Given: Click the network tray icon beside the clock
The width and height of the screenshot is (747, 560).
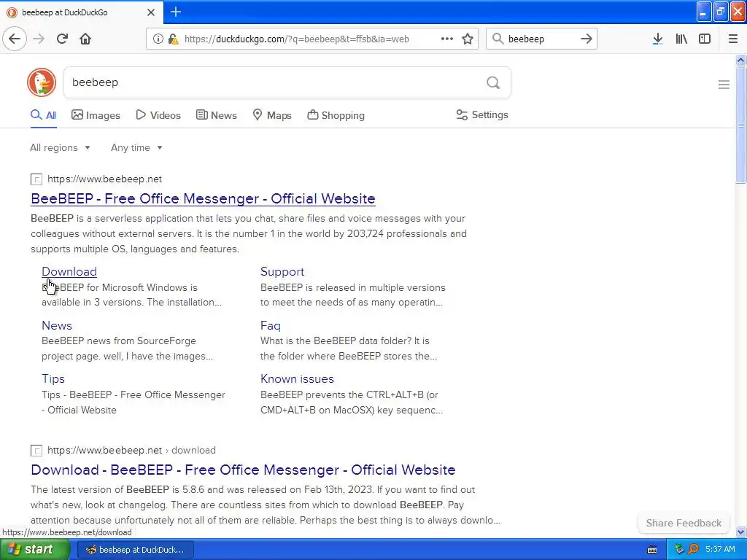Looking at the screenshot, I should click(x=679, y=550).
